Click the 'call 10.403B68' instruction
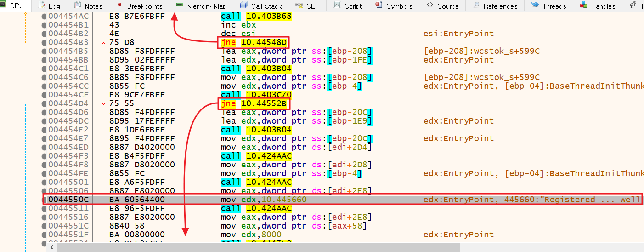This screenshot has height=252, width=644. 256,16
